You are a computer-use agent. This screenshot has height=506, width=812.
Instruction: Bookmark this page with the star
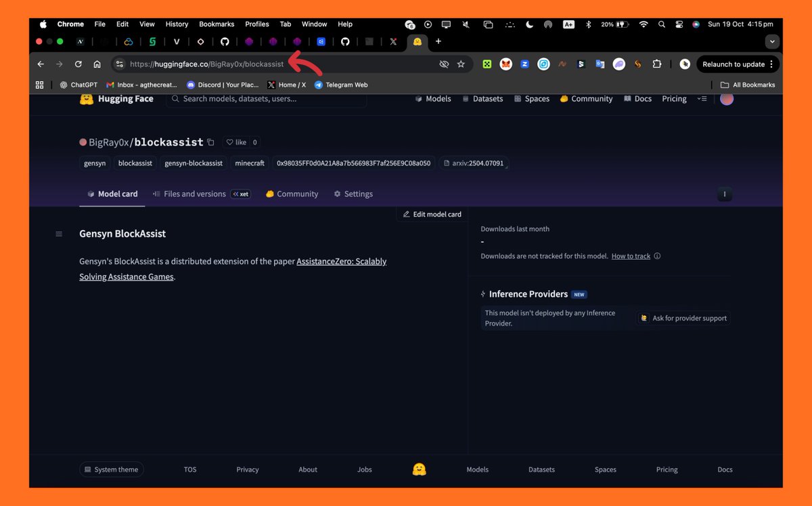(461, 64)
